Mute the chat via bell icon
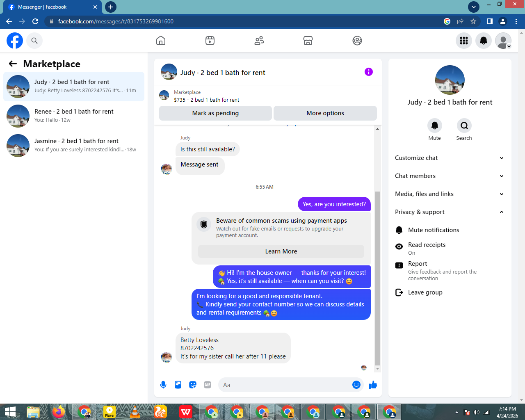 pyautogui.click(x=435, y=126)
